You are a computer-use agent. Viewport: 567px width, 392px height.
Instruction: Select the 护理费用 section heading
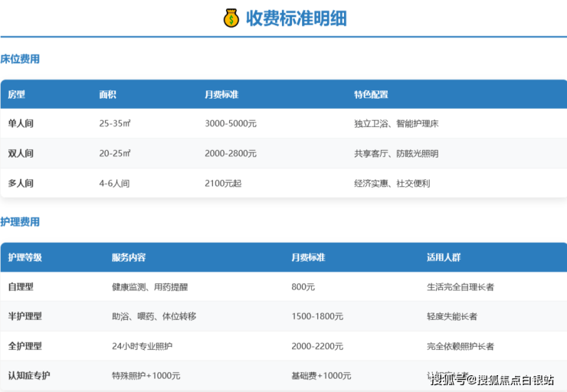(x=20, y=222)
